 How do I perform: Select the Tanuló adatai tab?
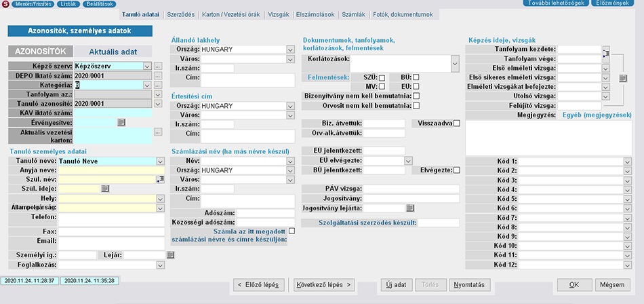click(140, 14)
